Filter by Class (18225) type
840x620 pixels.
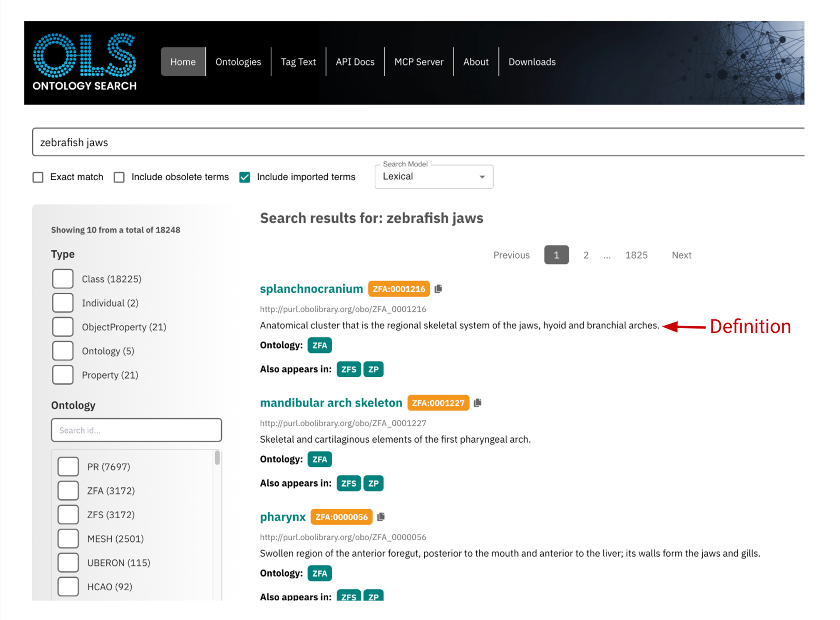coord(63,279)
